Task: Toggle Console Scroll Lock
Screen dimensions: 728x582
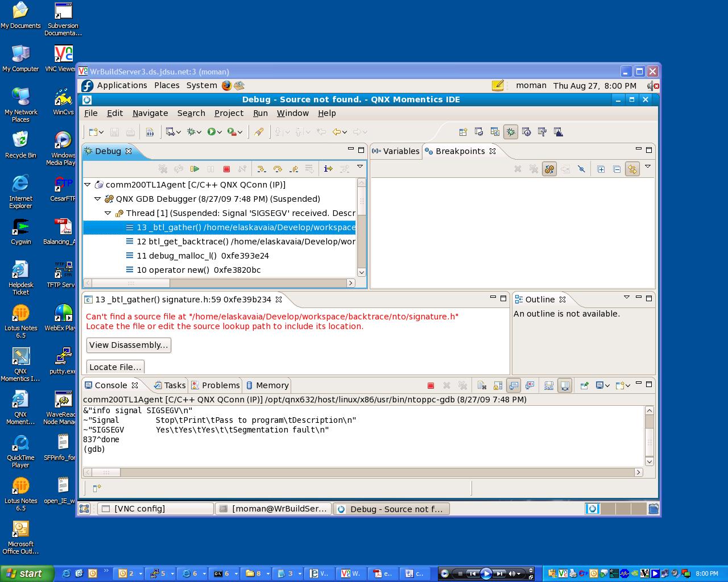Action: click(498, 385)
